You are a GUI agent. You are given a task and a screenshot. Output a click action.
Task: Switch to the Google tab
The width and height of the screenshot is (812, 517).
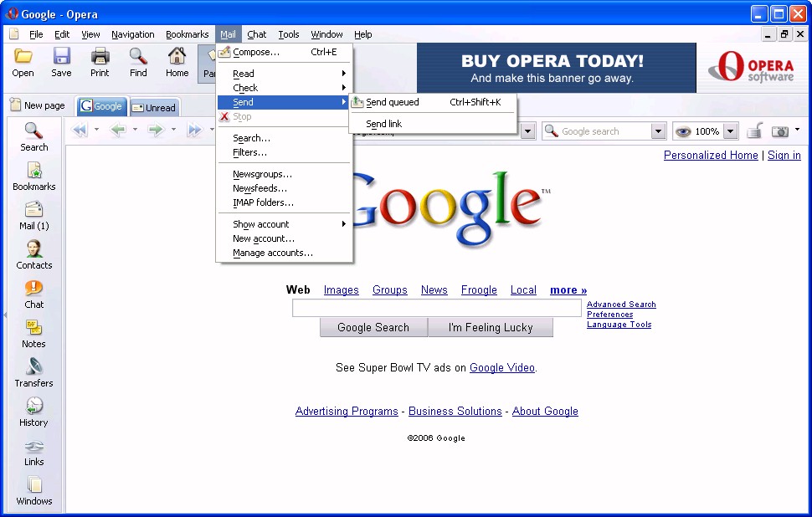pos(101,106)
